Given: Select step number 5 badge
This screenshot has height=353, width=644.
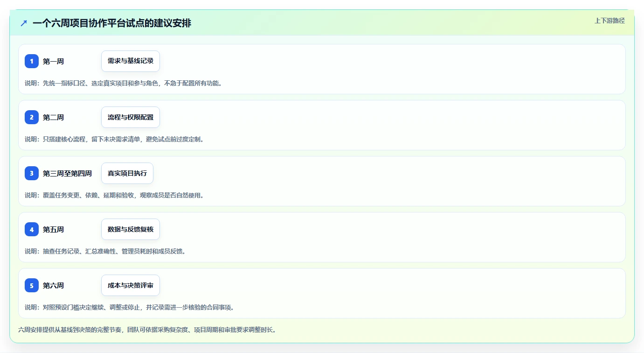Looking at the screenshot, I should click(x=32, y=285).
